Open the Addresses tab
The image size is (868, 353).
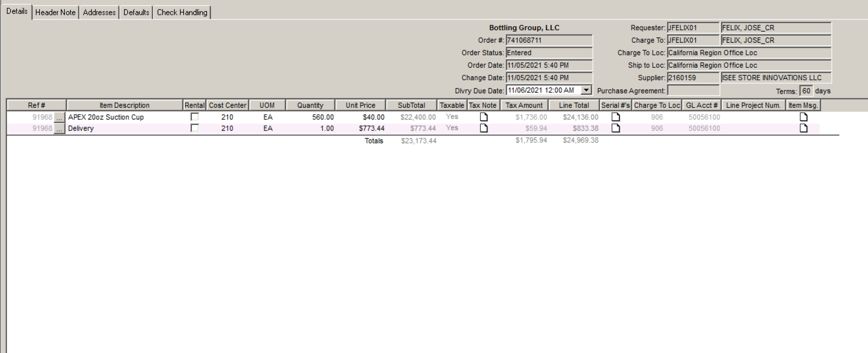click(99, 12)
